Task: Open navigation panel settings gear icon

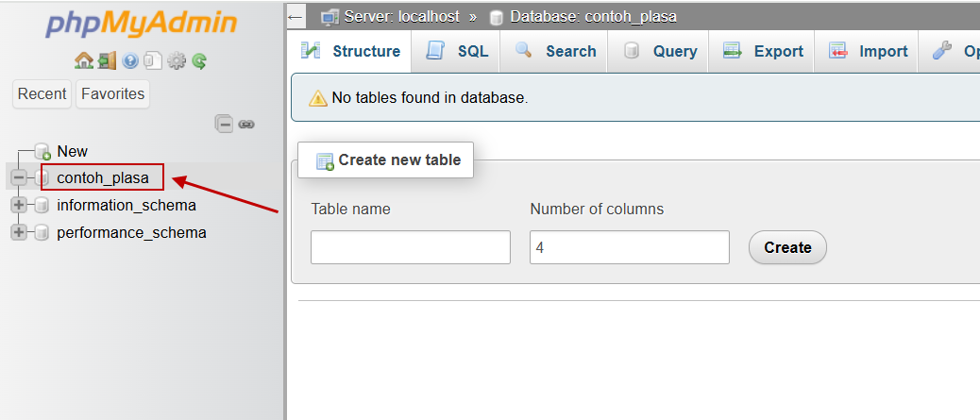Action: pyautogui.click(x=177, y=60)
